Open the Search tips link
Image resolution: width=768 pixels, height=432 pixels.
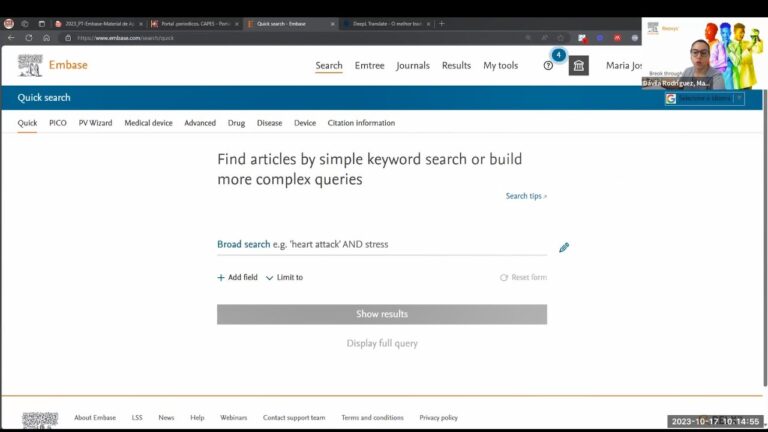tap(526, 196)
